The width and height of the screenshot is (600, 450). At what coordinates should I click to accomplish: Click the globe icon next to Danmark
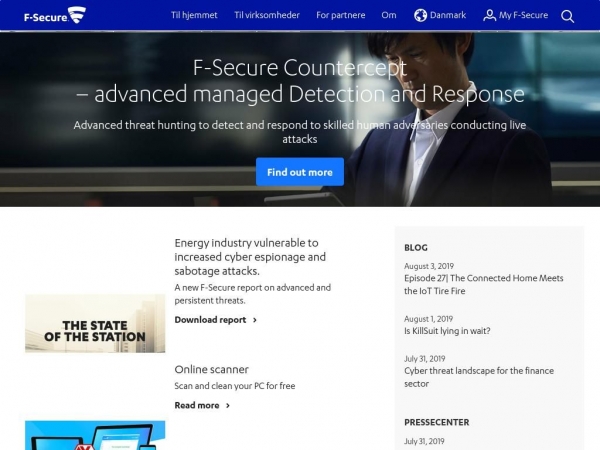tap(420, 15)
